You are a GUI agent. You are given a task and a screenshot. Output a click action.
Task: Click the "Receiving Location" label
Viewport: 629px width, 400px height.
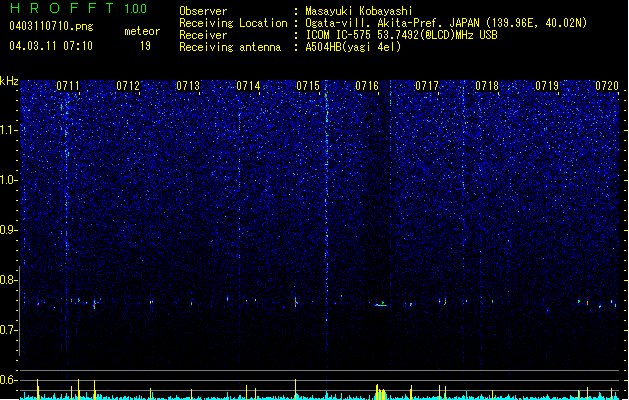tap(233, 23)
